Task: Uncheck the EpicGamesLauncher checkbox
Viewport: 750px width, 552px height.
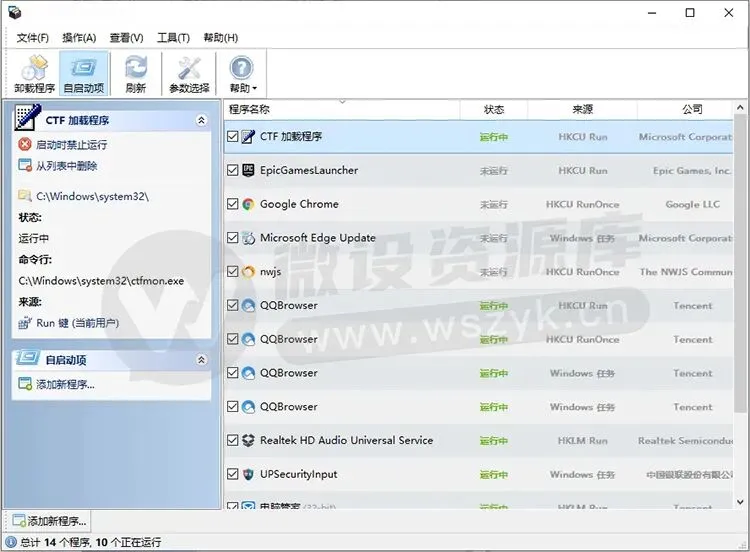Action: click(232, 170)
